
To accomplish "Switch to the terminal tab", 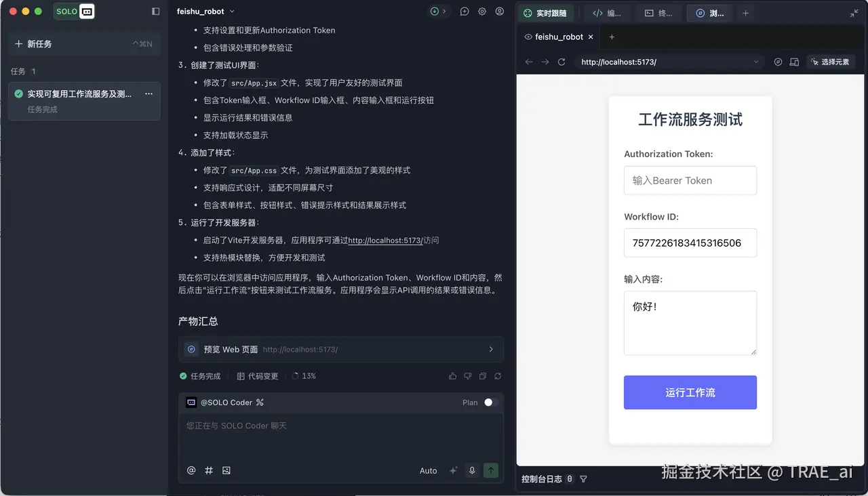I will tap(658, 13).
